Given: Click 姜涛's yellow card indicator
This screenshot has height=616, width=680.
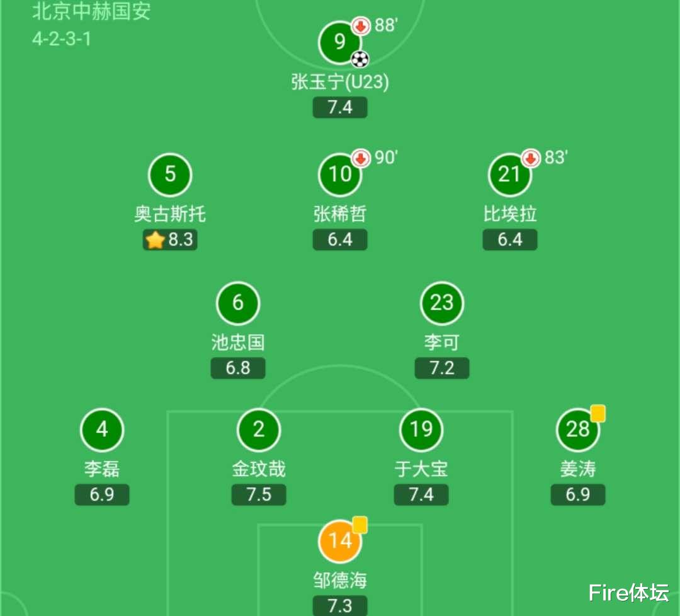Looking at the screenshot, I should [598, 413].
